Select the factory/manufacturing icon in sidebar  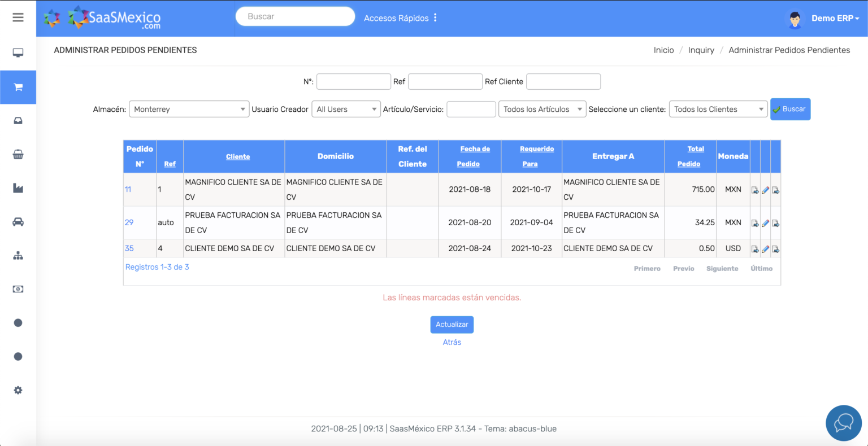click(x=18, y=188)
